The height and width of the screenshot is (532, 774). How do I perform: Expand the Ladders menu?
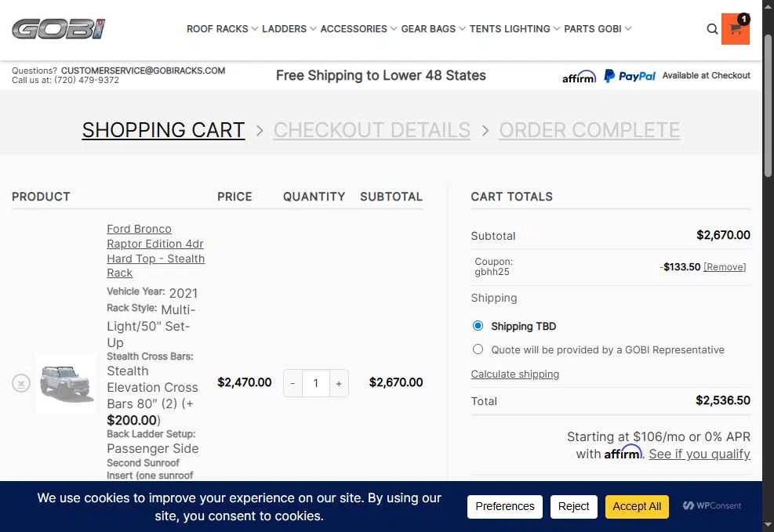click(x=289, y=29)
